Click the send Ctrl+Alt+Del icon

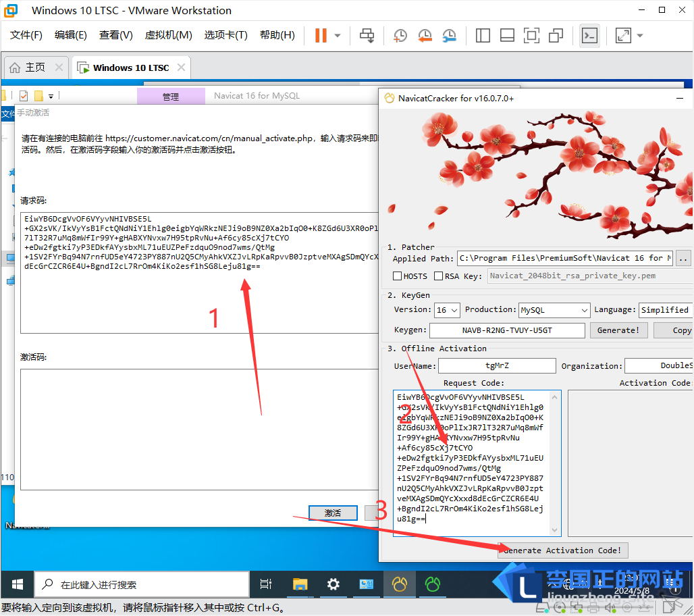367,35
